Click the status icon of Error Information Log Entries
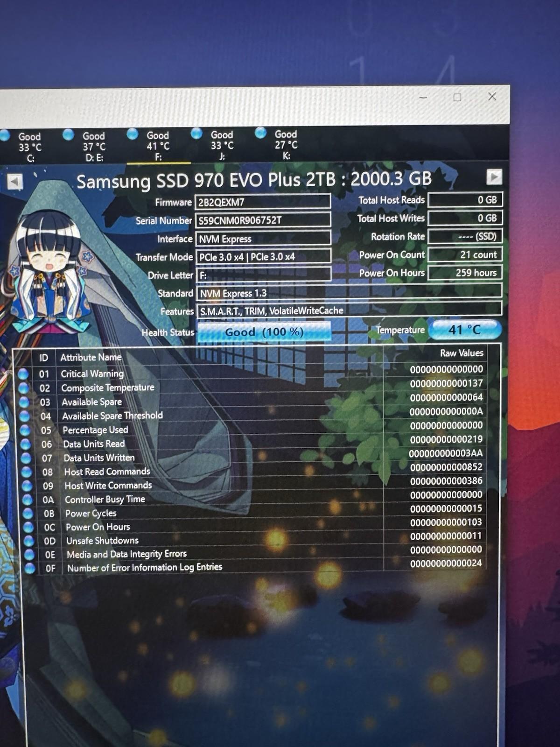560x747 pixels. (x=30, y=568)
